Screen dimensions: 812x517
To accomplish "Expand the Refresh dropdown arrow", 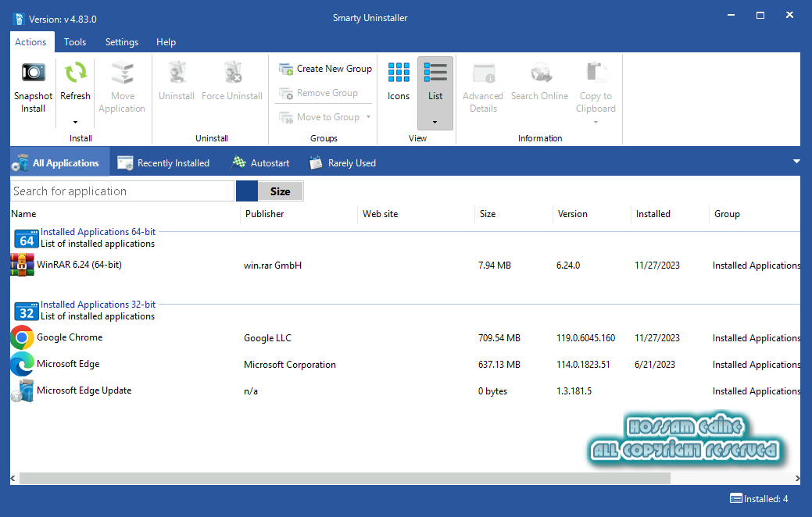I will 76,122.
